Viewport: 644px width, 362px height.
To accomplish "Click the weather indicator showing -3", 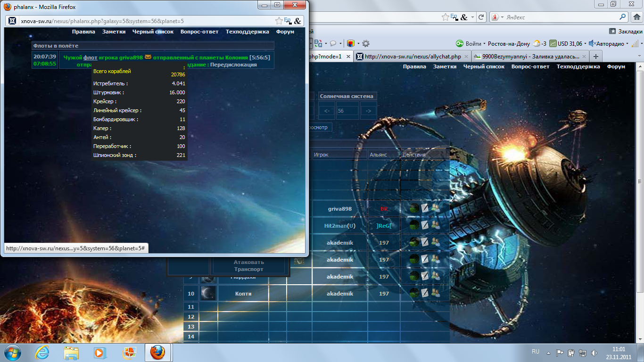I will tap(539, 43).
